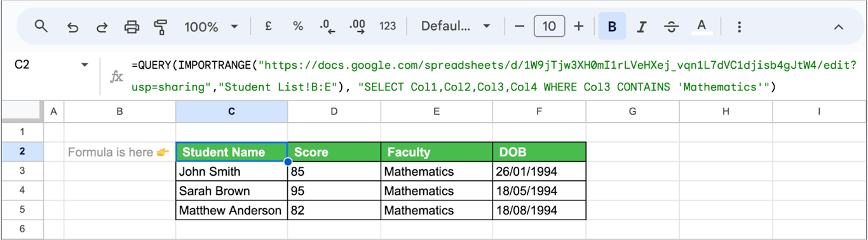Click the fx function icon

point(116,77)
